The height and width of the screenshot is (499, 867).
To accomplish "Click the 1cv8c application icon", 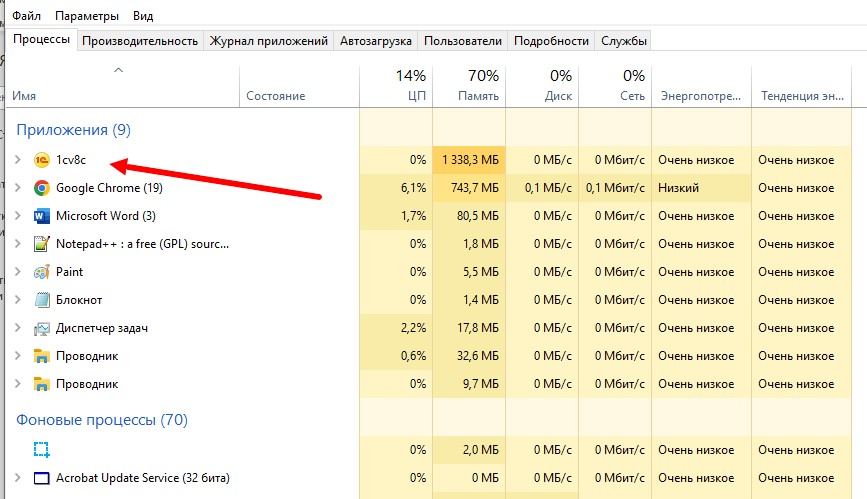I will (x=42, y=160).
